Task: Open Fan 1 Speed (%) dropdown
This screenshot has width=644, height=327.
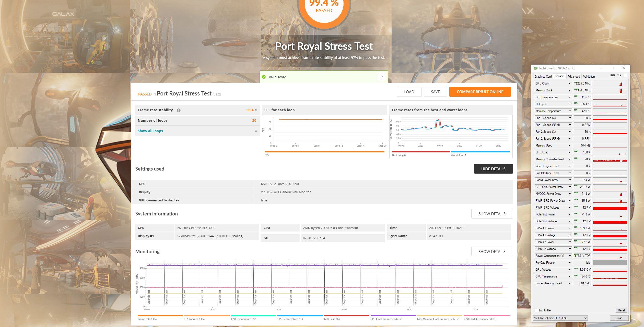Action: 569,118
